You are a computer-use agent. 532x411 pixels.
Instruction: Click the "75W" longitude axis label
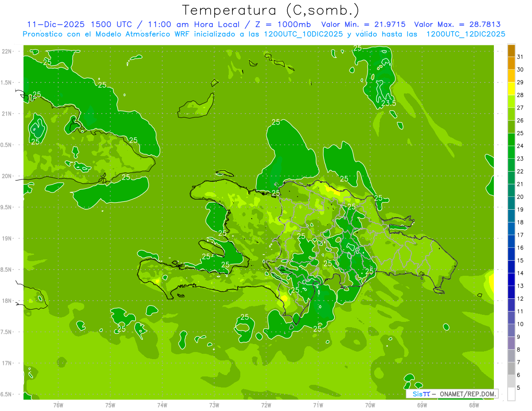[x=110, y=405]
